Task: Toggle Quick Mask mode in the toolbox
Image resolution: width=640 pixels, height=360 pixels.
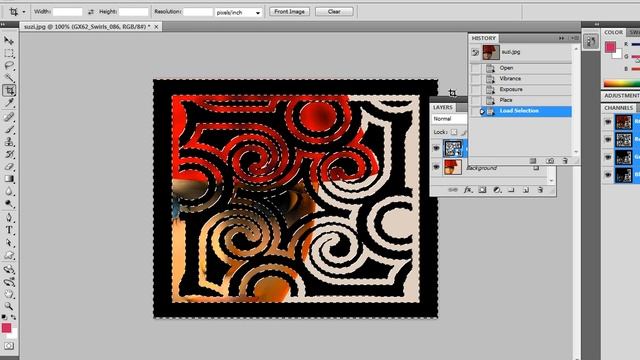Action: pos(9,346)
